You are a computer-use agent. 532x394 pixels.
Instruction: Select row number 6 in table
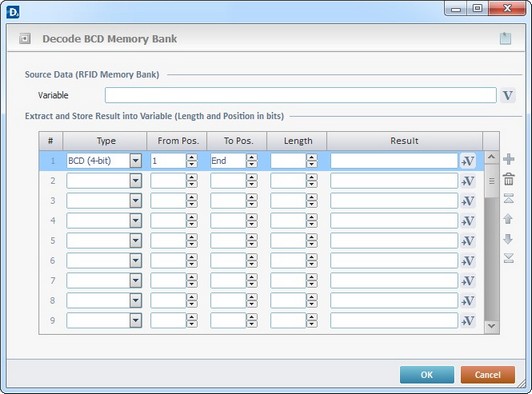pyautogui.click(x=53, y=261)
